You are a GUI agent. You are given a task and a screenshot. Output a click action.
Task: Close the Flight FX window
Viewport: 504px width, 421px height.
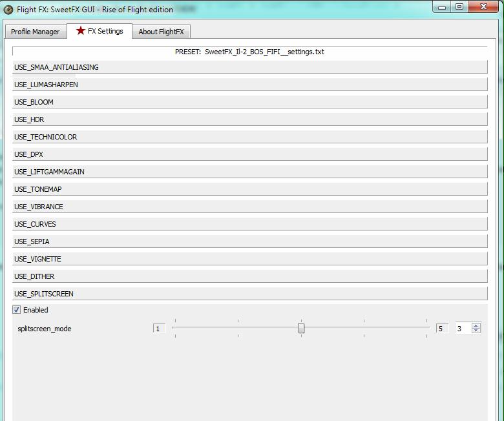pos(483,7)
